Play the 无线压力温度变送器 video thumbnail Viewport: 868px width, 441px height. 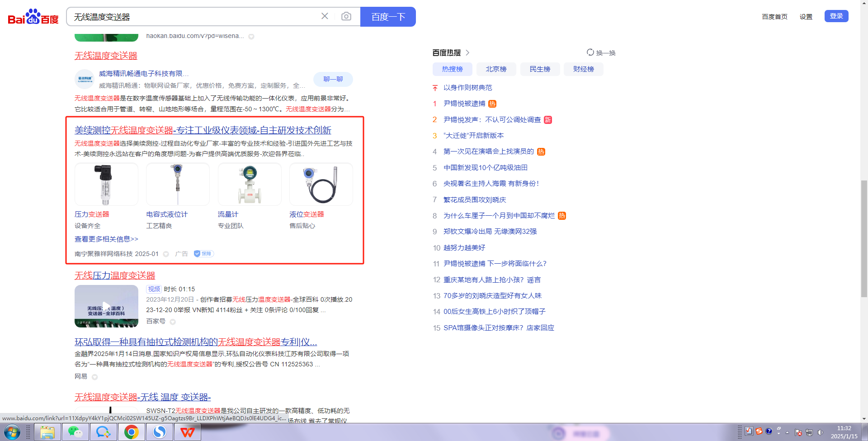pos(106,306)
